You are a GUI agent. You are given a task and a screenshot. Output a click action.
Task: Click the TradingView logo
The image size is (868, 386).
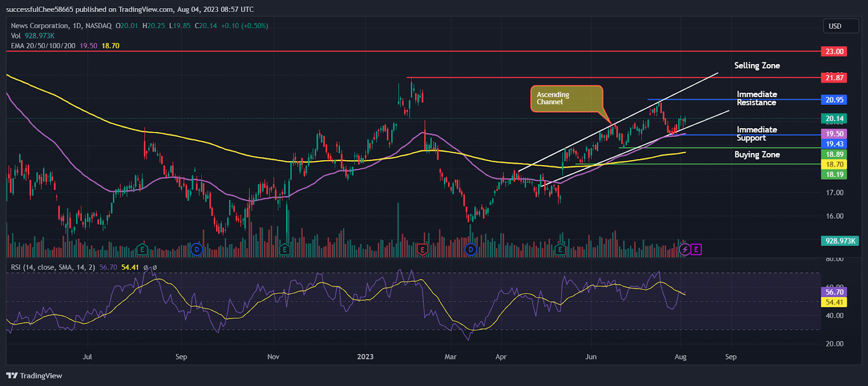pos(34,376)
